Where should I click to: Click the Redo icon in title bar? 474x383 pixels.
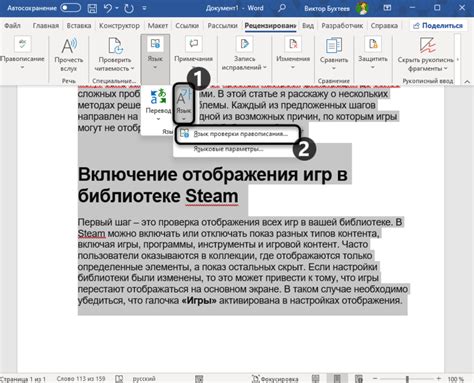click(x=129, y=8)
